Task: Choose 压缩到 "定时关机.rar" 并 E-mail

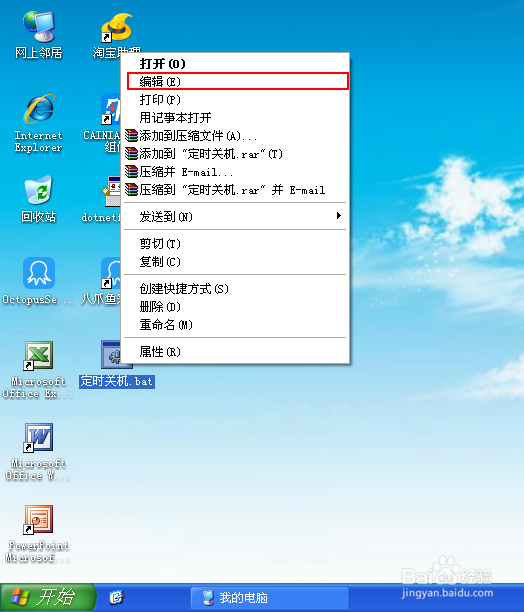Action: [235, 190]
